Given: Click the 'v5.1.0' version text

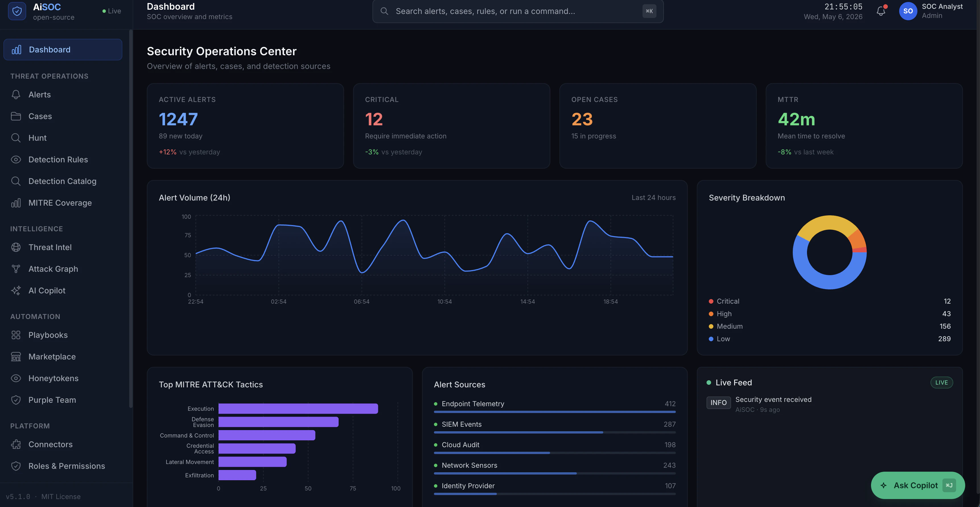Looking at the screenshot, I should (x=18, y=497).
